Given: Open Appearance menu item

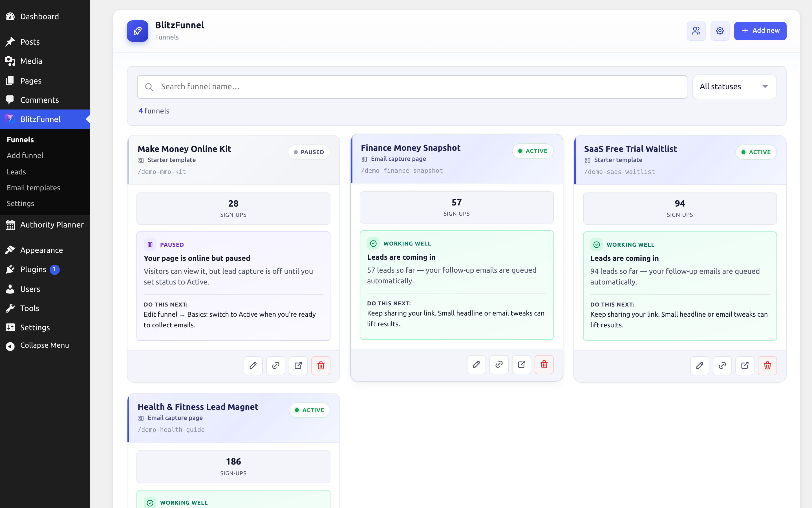Looking at the screenshot, I should tap(45, 250).
